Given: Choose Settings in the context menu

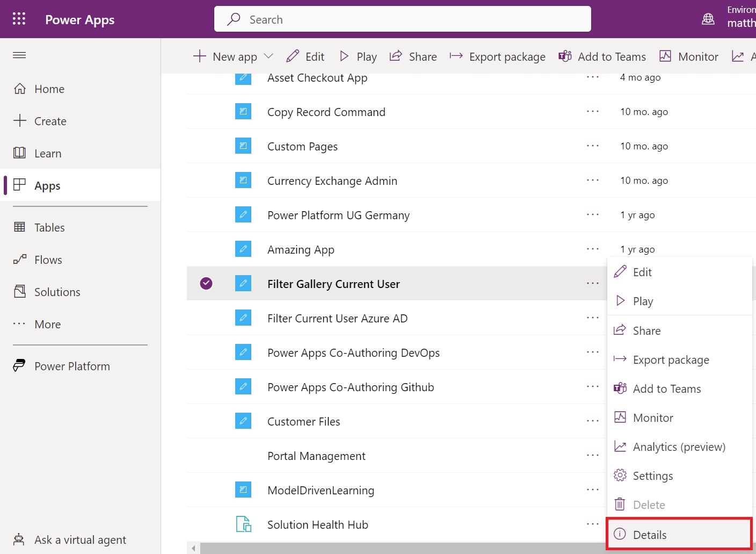Looking at the screenshot, I should pyautogui.click(x=653, y=476).
